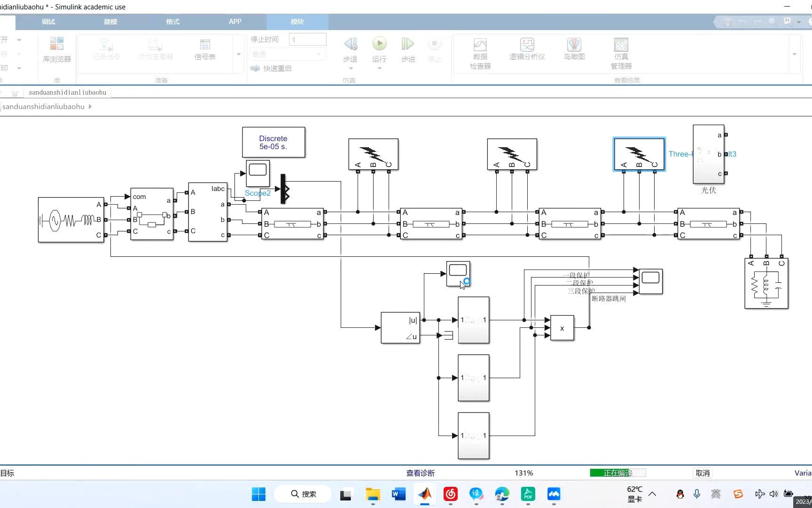Viewport: 812px width, 508px height.
Task: Switch to the 格式 tab
Action: coord(172,22)
